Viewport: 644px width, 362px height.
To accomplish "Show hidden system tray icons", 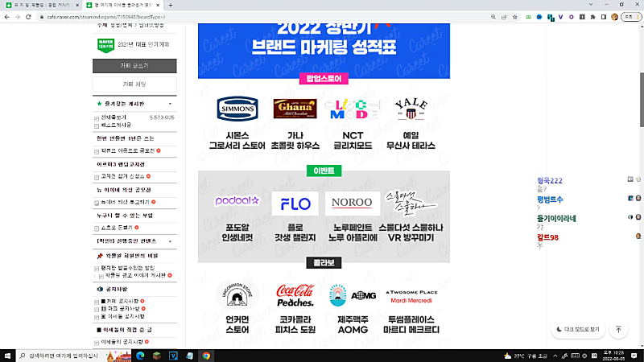I will [555, 356].
